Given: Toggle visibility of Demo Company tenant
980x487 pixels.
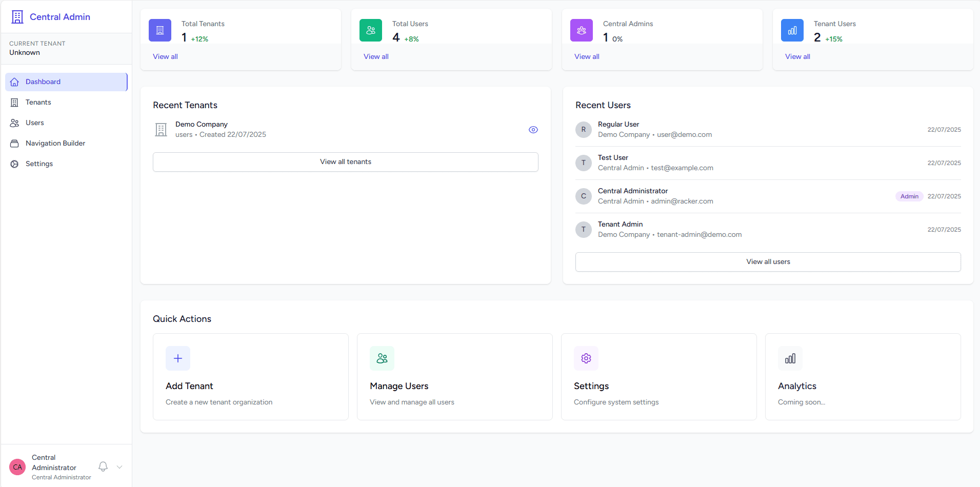Looking at the screenshot, I should 533,130.
